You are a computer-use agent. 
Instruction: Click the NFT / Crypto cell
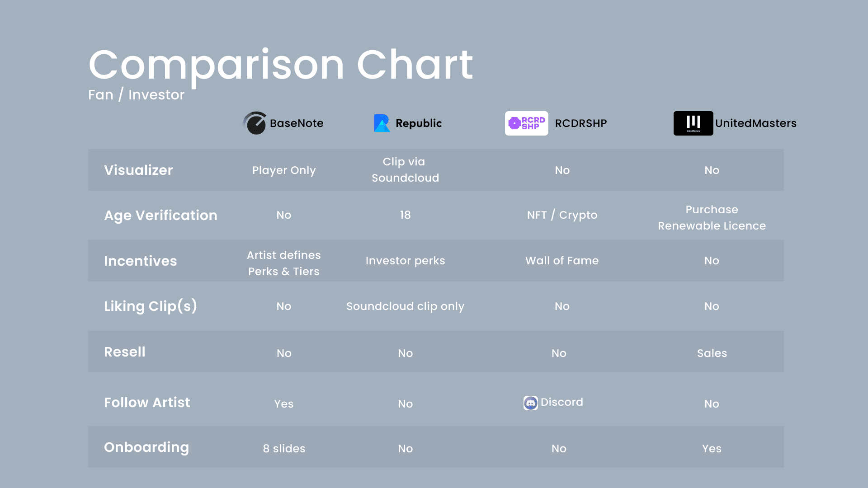[x=562, y=215]
